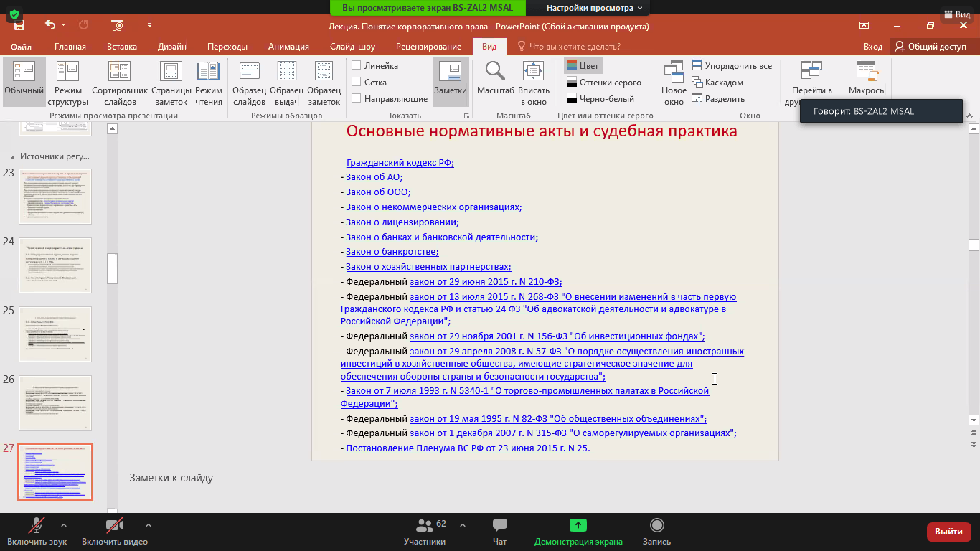Click the Redo icon in quick access

(84, 25)
